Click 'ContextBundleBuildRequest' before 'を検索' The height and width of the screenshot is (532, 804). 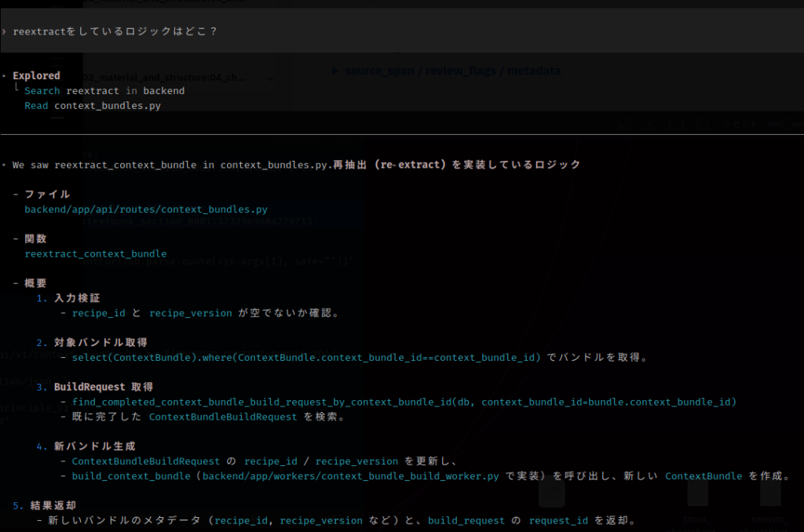223,417
